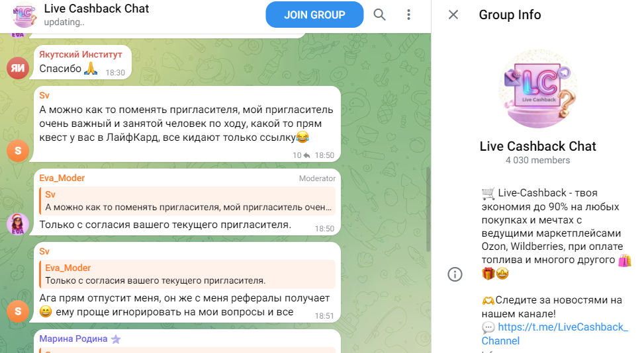Click the Live Cashback Chat title in header
Image resolution: width=644 pixels, height=353 pixels.
[97, 9]
